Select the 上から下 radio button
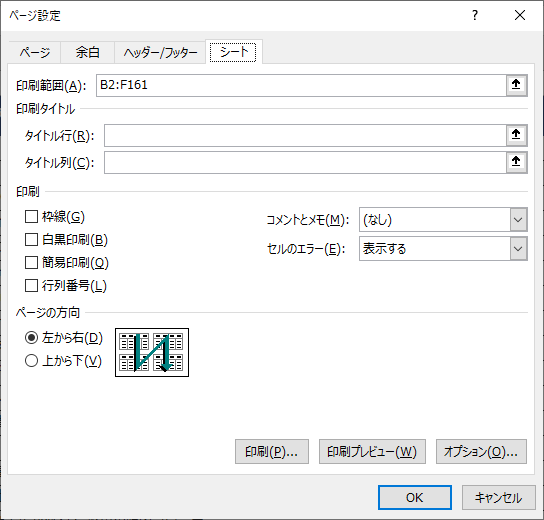Screen dimensions: 544x520 pos(31,361)
